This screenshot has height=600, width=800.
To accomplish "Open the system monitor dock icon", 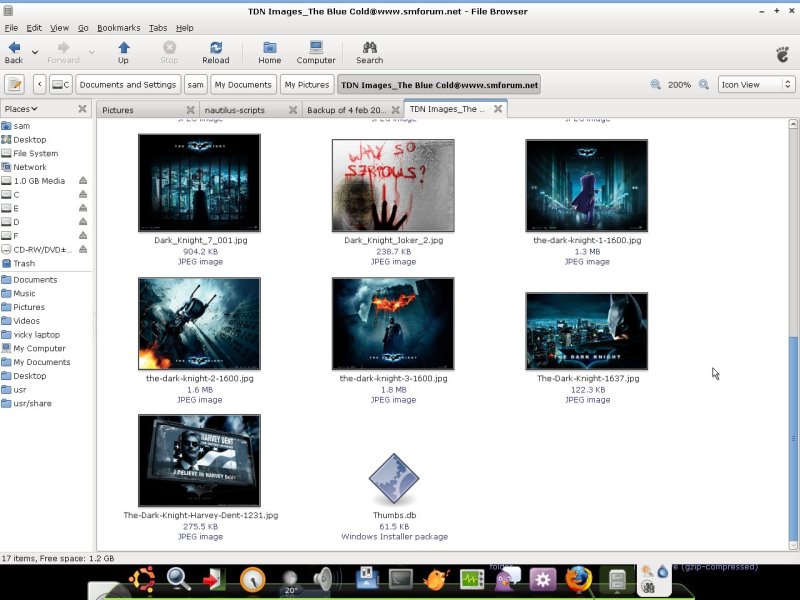I will point(472,580).
